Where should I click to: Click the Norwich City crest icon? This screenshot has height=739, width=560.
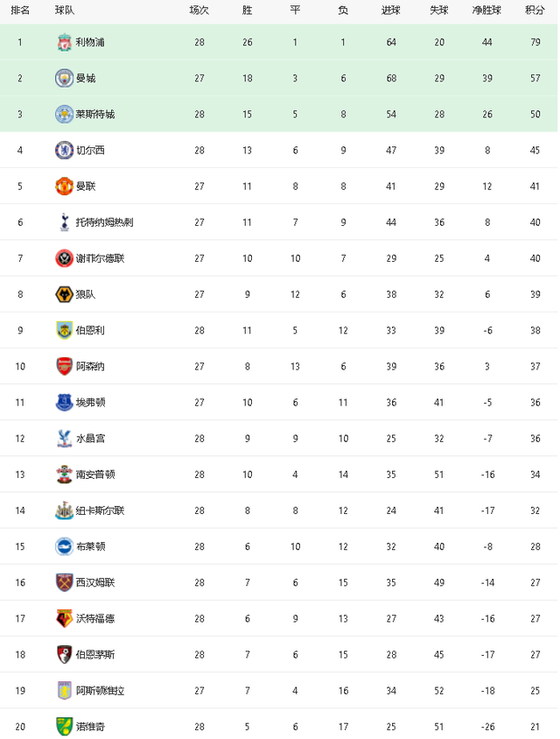pos(65,726)
